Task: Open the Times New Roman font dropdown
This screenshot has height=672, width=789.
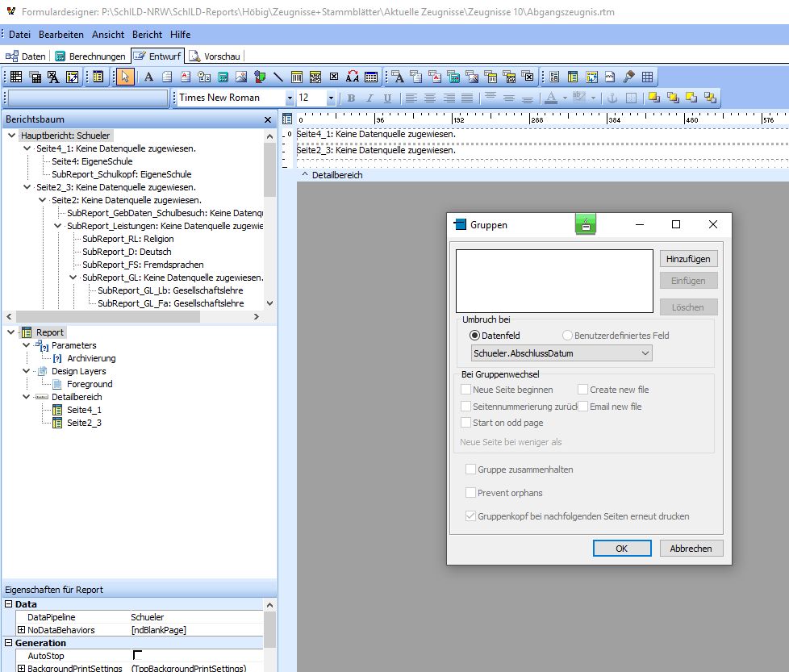Action: point(290,98)
